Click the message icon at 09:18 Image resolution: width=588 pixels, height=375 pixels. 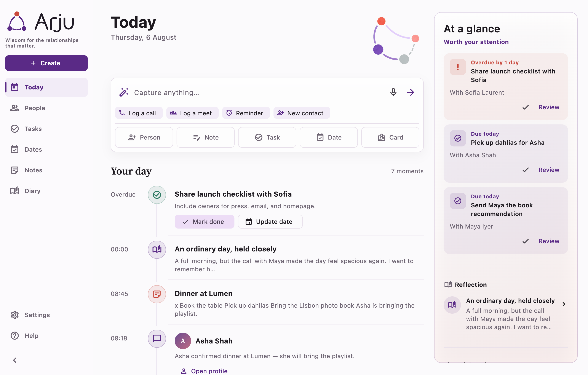point(157,339)
